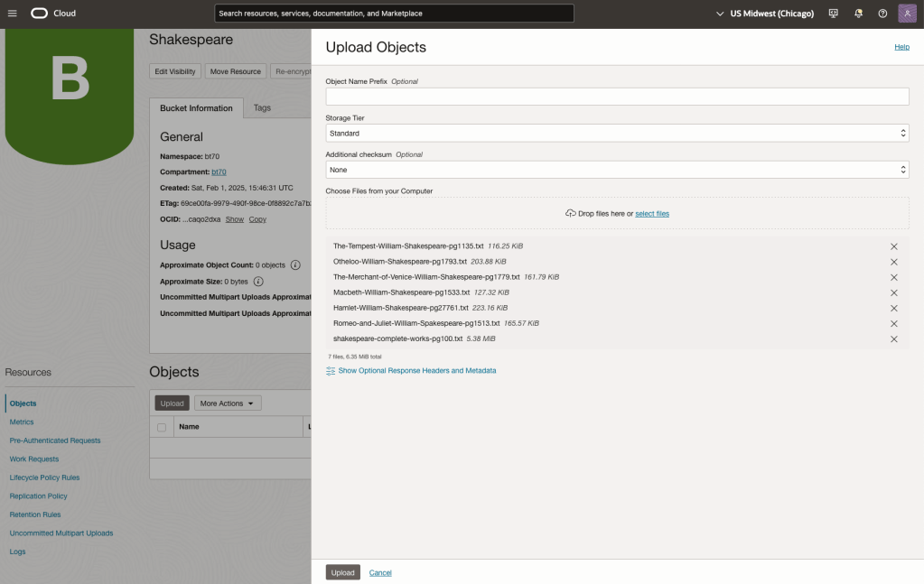Click info icon beside Approximate Object Count
This screenshot has width=924, height=584.
coord(295,265)
